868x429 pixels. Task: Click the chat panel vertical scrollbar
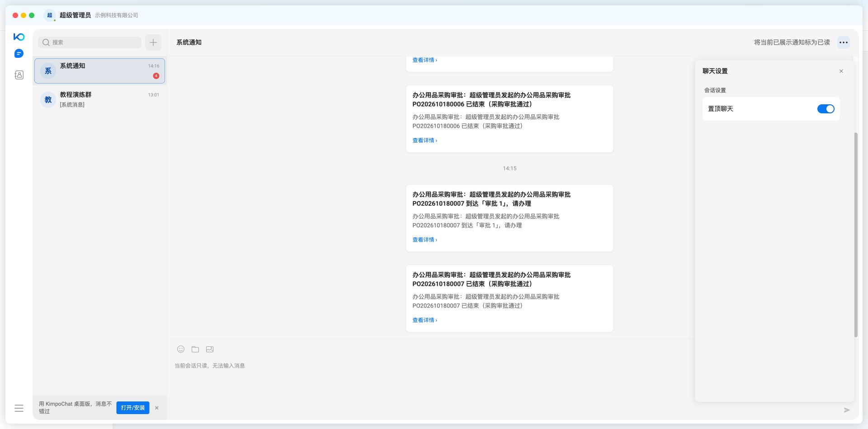tap(856, 235)
